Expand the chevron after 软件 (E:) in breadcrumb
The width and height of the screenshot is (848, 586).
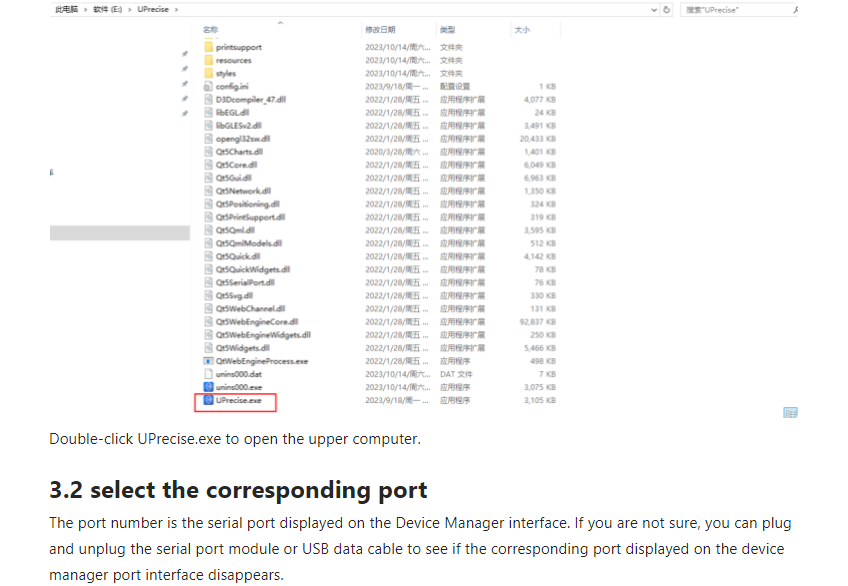[x=130, y=10]
